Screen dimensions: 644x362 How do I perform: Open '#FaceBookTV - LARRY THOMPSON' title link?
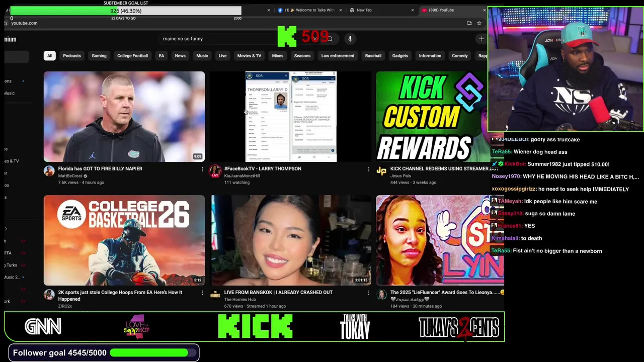[x=263, y=169]
